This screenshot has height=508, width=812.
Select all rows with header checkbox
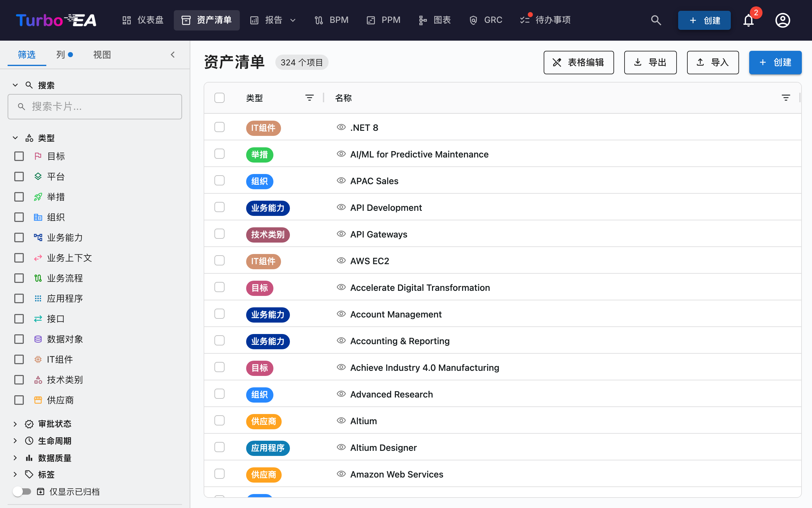[219, 98]
